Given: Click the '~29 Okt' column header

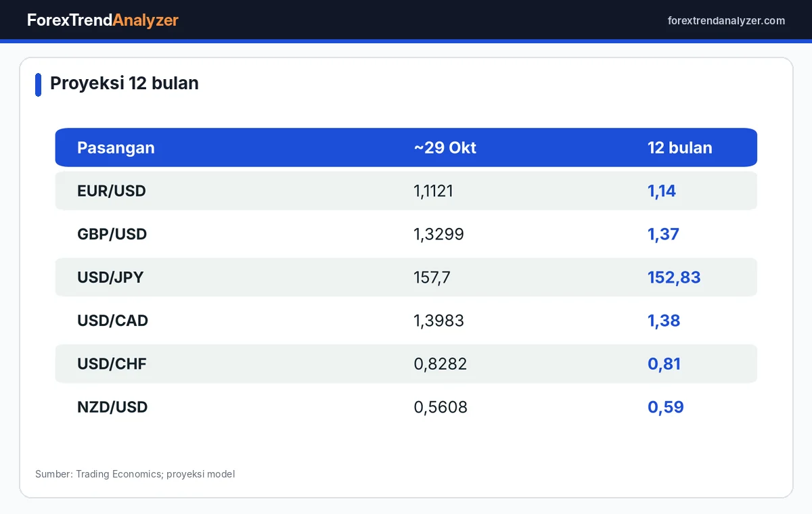Looking at the screenshot, I should [445, 147].
